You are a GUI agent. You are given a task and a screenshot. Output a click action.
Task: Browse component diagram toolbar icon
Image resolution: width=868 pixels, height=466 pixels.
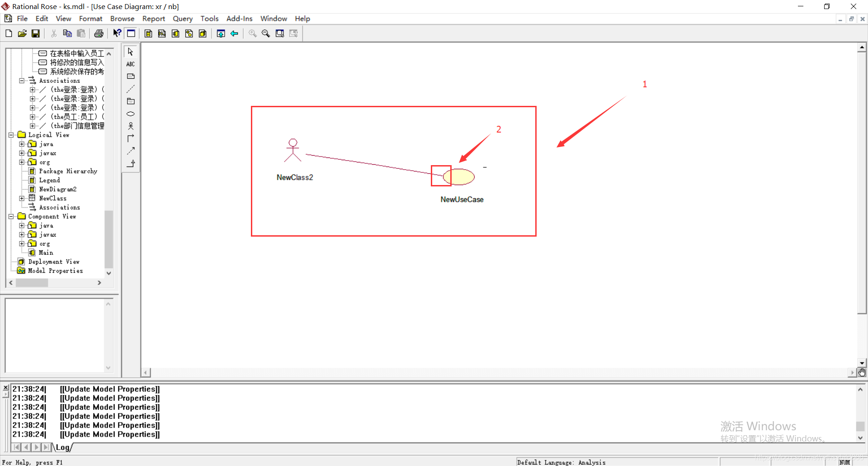click(175, 33)
